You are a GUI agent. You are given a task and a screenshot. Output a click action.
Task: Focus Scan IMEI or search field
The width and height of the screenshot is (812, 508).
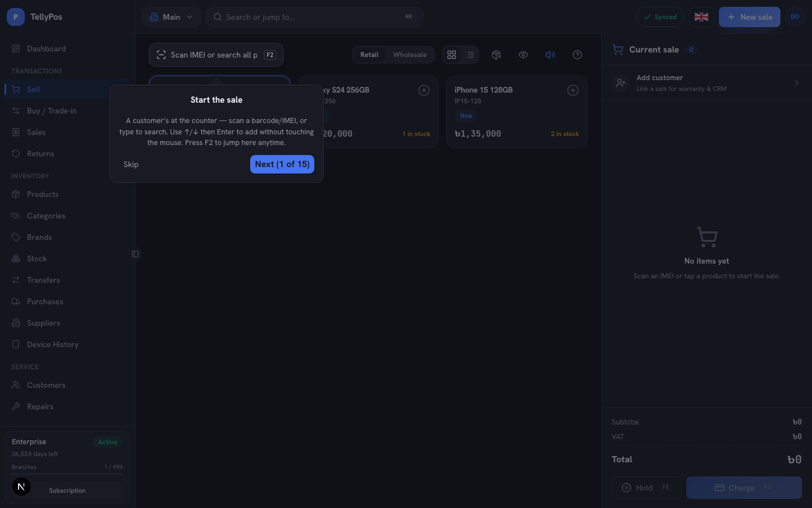(216, 55)
